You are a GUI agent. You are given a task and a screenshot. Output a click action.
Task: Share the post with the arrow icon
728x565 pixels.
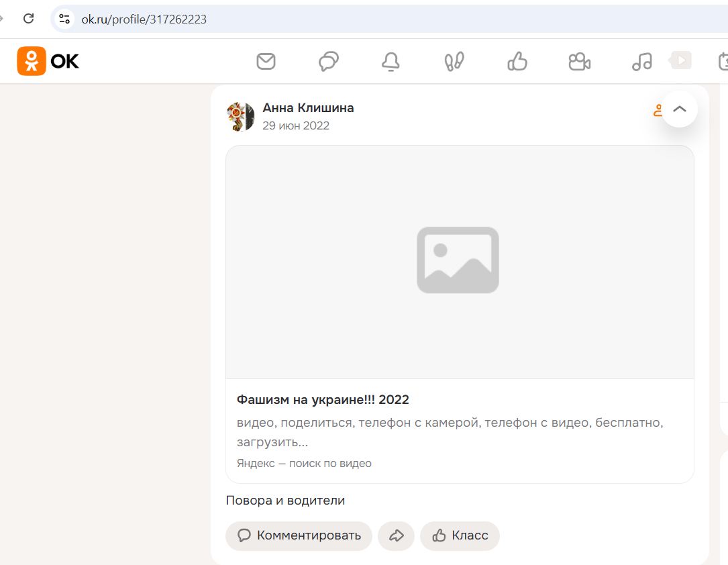(396, 535)
